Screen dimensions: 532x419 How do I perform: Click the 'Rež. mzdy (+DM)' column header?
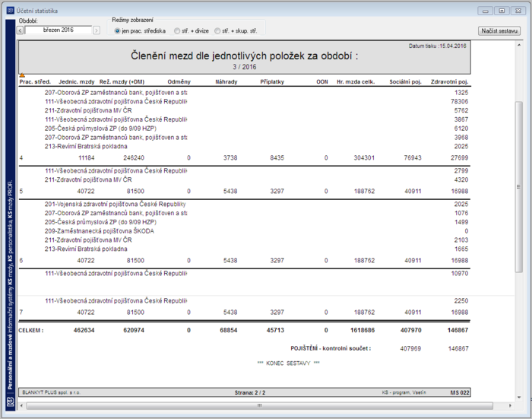[122, 82]
